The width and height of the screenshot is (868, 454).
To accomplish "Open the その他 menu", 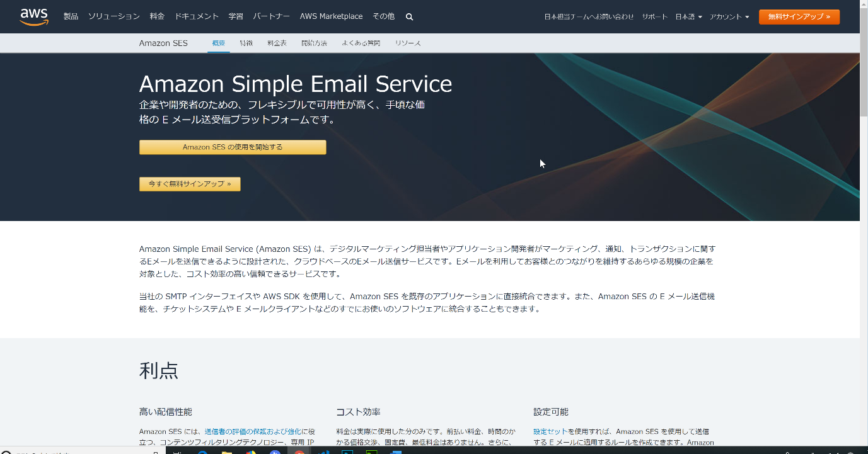I will pos(383,16).
